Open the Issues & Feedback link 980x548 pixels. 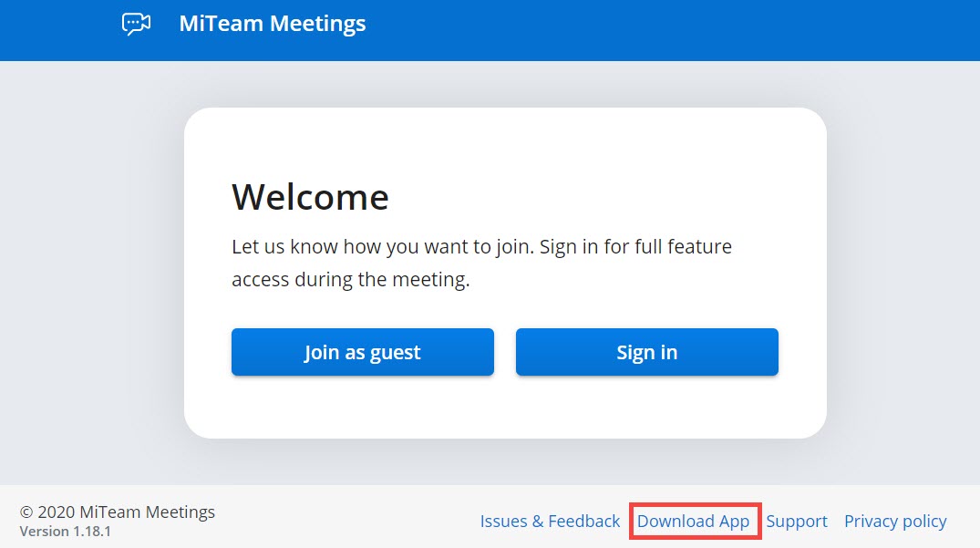(x=550, y=522)
